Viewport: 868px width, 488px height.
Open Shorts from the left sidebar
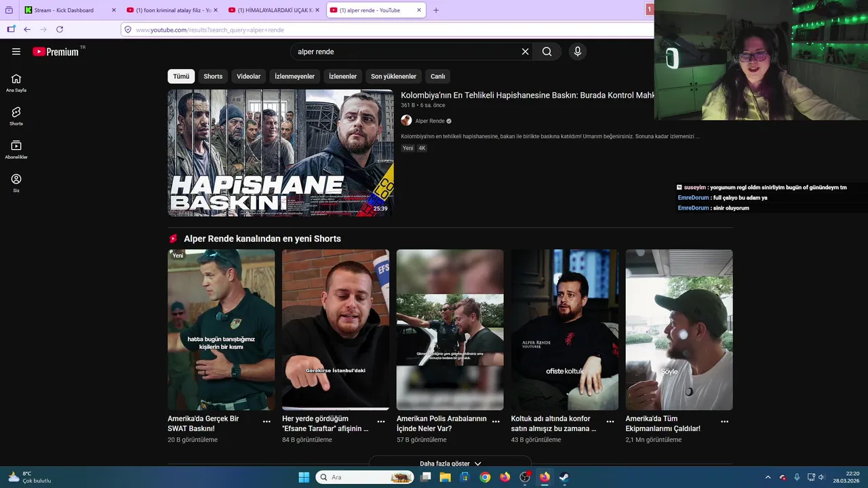(16, 116)
